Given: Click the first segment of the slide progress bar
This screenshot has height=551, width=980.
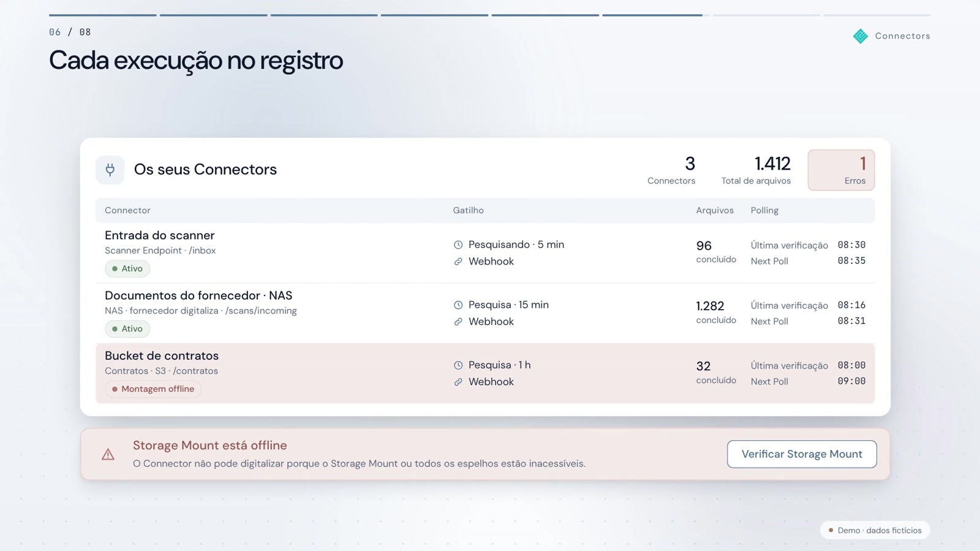Looking at the screenshot, I should (x=103, y=15).
